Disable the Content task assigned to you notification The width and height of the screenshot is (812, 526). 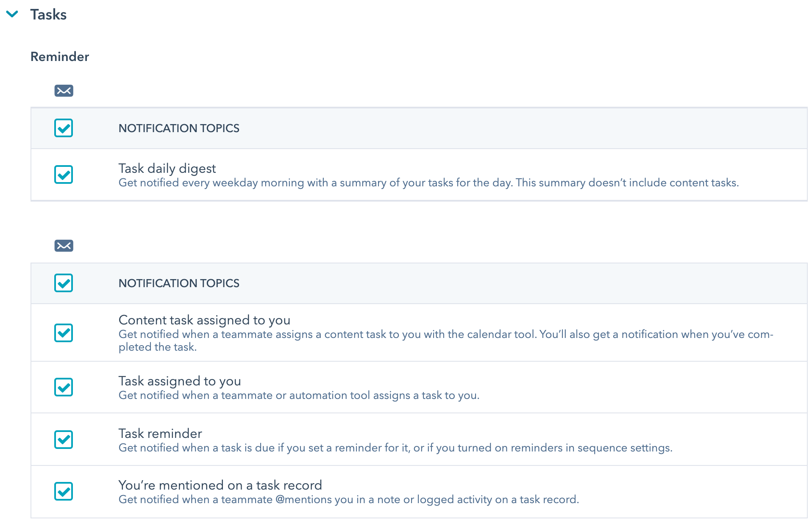[64, 333]
